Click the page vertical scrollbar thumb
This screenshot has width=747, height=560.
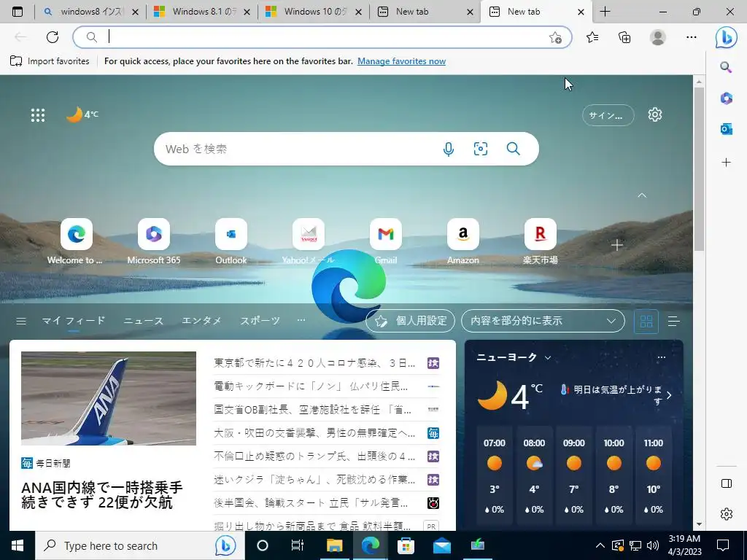tap(698, 169)
